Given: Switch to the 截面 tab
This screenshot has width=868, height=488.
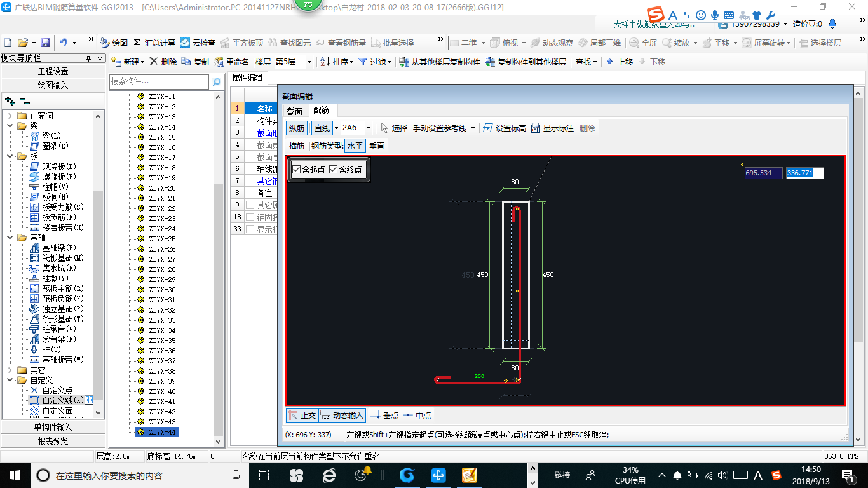Looking at the screenshot, I should [x=295, y=111].
